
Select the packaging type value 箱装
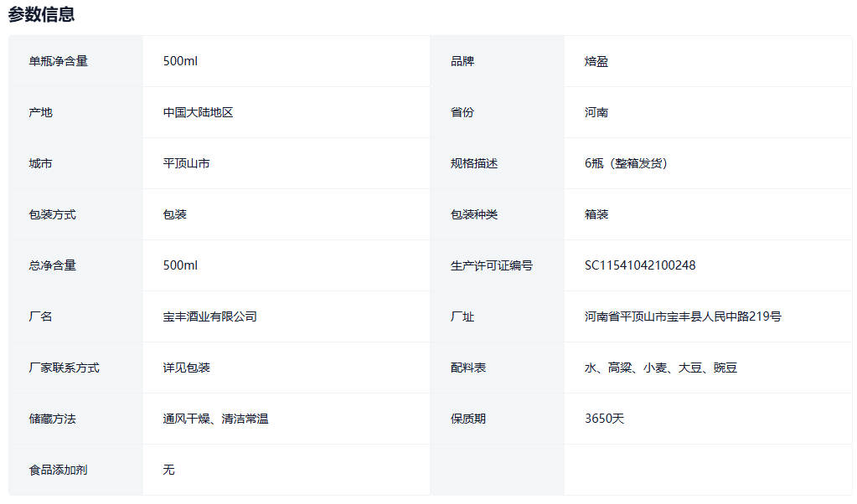tap(596, 214)
